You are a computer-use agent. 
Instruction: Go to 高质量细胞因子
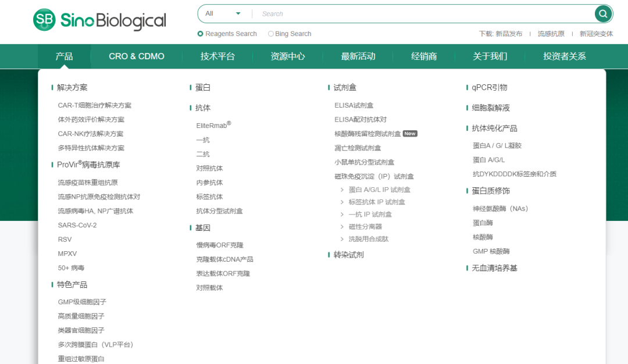[81, 316]
